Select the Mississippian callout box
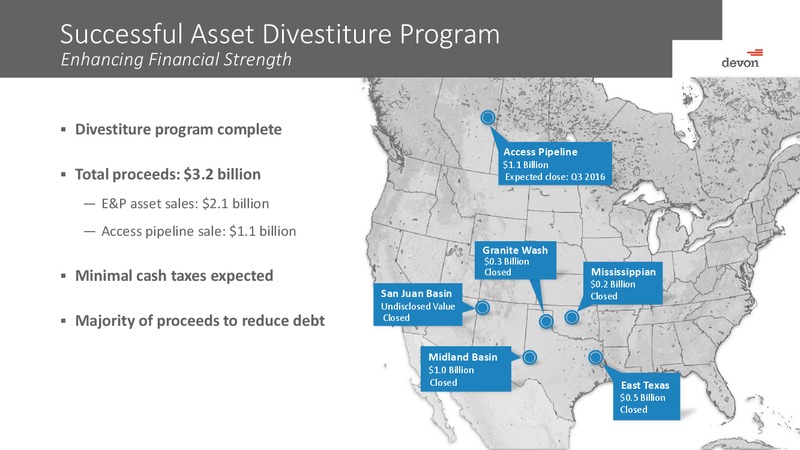 pos(622,284)
